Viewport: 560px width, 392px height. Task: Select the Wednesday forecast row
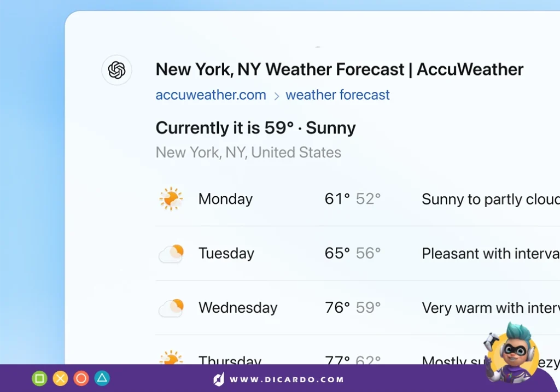(x=358, y=308)
